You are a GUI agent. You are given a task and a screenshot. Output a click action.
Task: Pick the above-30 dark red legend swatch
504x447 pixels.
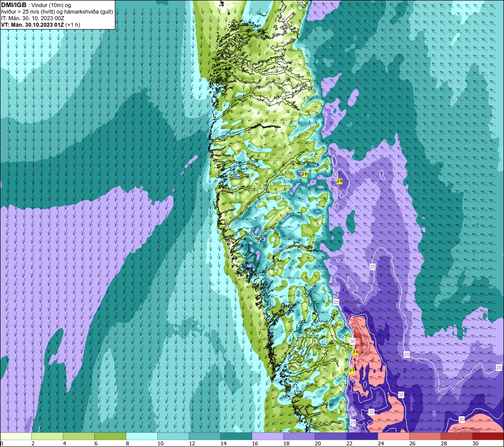point(488,436)
